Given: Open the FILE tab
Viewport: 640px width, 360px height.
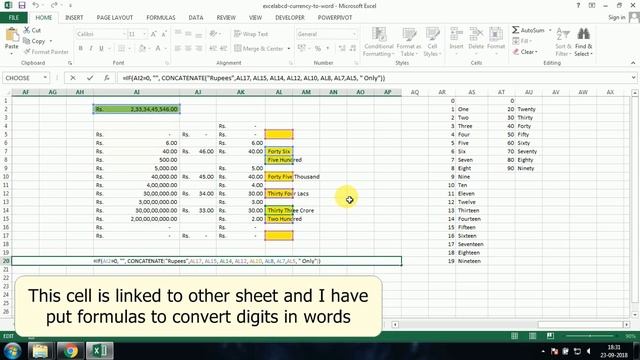Looking at the screenshot, I should pyautogui.click(x=13, y=18).
